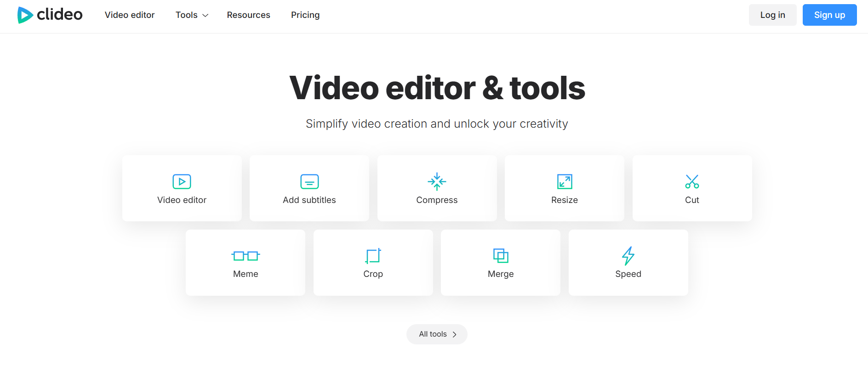Click the Clideo logo icon

pyautogui.click(x=25, y=15)
